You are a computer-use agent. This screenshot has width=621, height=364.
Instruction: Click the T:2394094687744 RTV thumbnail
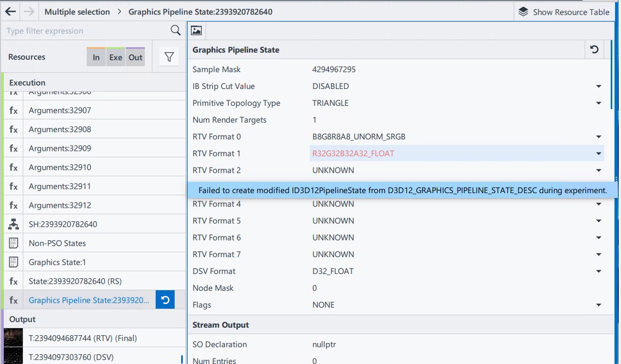[x=14, y=338]
